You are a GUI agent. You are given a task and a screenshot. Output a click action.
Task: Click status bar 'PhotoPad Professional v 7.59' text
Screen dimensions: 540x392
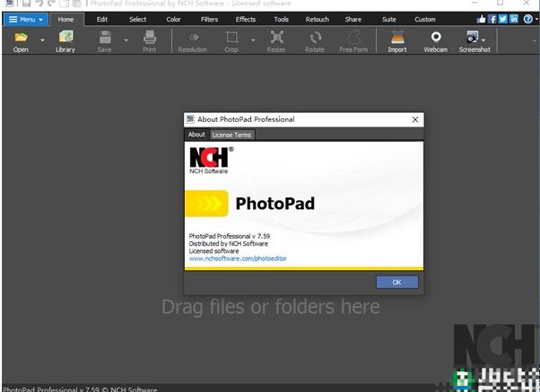[80, 389]
